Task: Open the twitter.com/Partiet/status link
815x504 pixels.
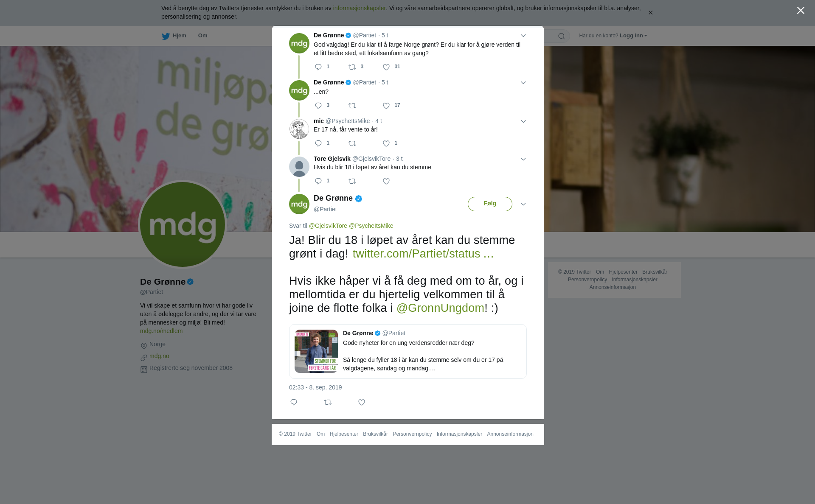Action: point(423,254)
